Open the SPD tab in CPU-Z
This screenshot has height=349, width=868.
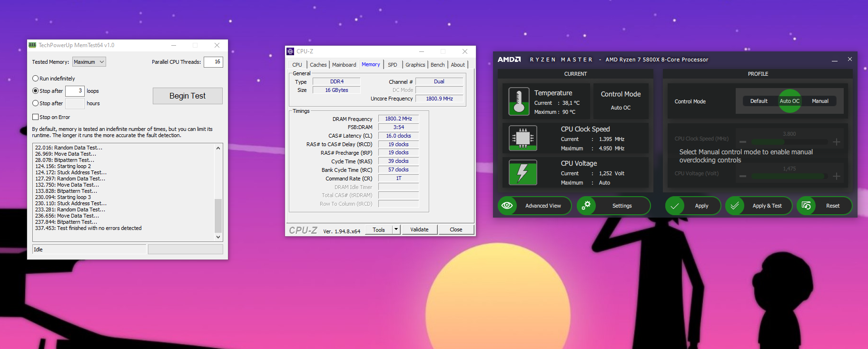393,65
